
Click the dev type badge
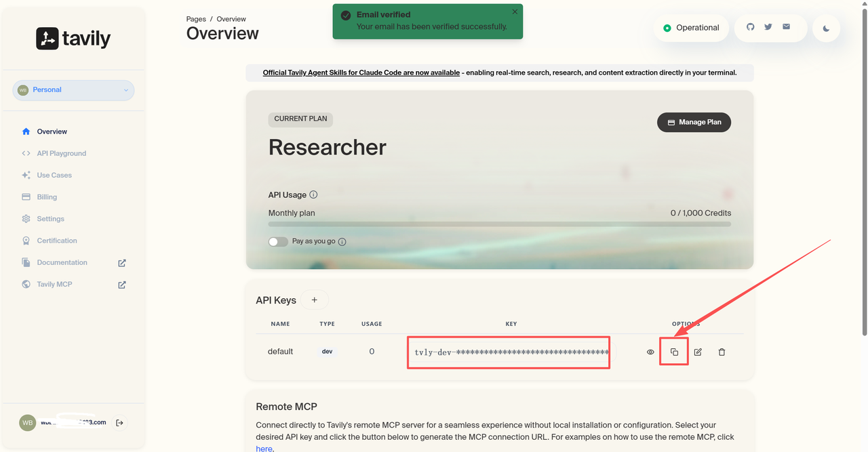327,352
